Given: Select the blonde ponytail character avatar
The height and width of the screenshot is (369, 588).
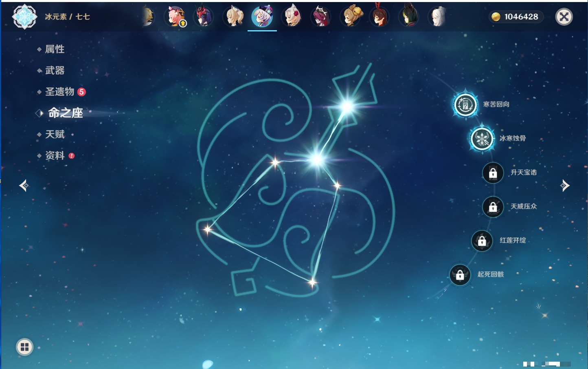Looking at the screenshot, I should (x=233, y=17).
